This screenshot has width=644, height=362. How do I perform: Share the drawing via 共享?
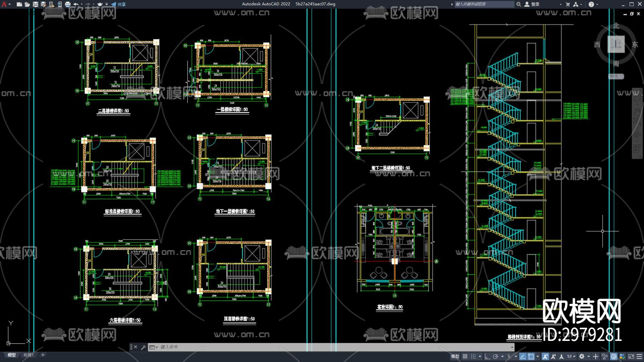(x=118, y=4)
